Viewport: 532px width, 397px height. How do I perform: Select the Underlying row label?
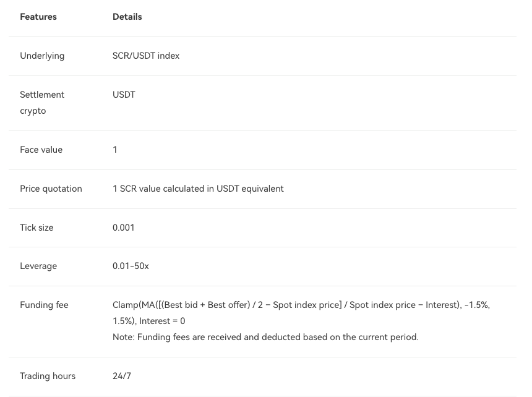42,56
